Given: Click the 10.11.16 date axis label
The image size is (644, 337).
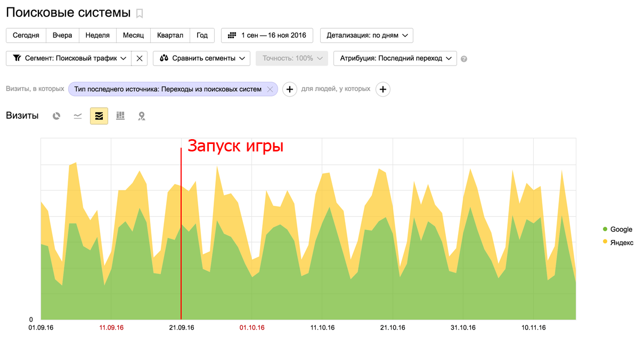Looking at the screenshot, I should (x=533, y=327).
